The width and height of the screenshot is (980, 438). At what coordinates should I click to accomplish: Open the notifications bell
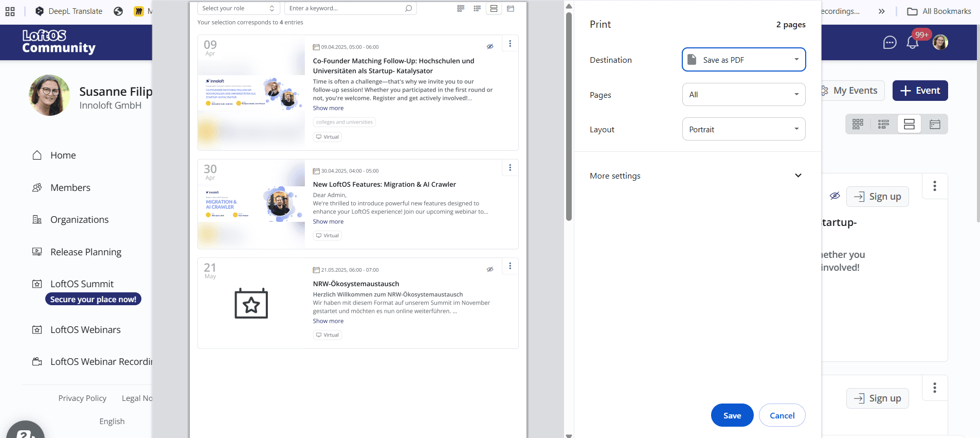[x=913, y=43]
